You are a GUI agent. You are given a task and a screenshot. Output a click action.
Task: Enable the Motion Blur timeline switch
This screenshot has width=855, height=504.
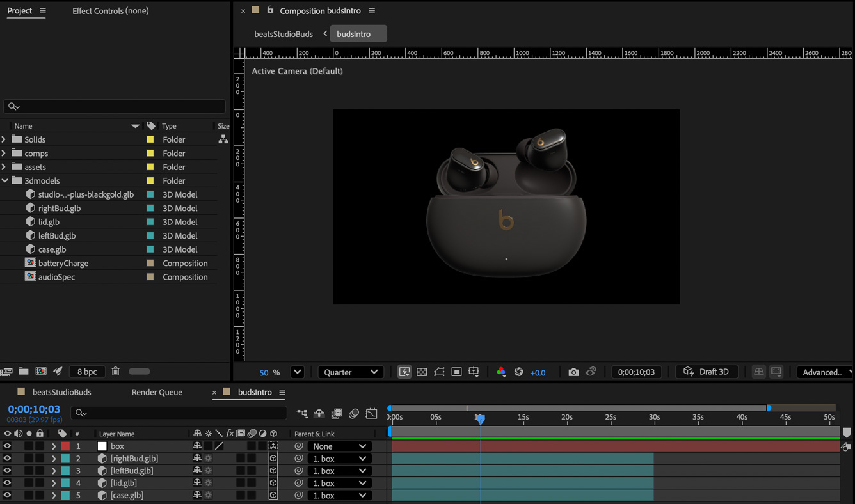click(x=354, y=414)
